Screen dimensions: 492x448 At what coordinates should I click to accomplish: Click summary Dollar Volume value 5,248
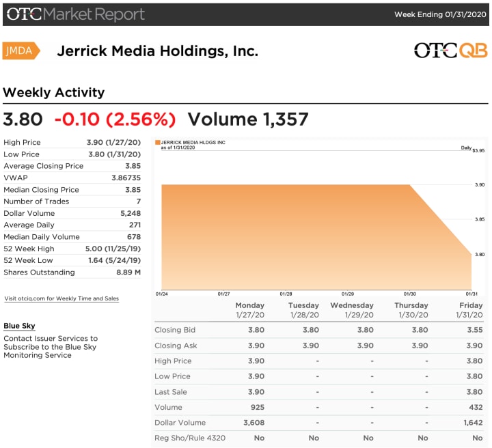coord(131,213)
